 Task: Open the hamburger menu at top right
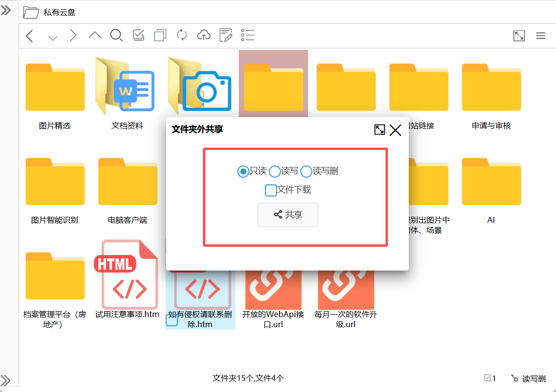541,35
